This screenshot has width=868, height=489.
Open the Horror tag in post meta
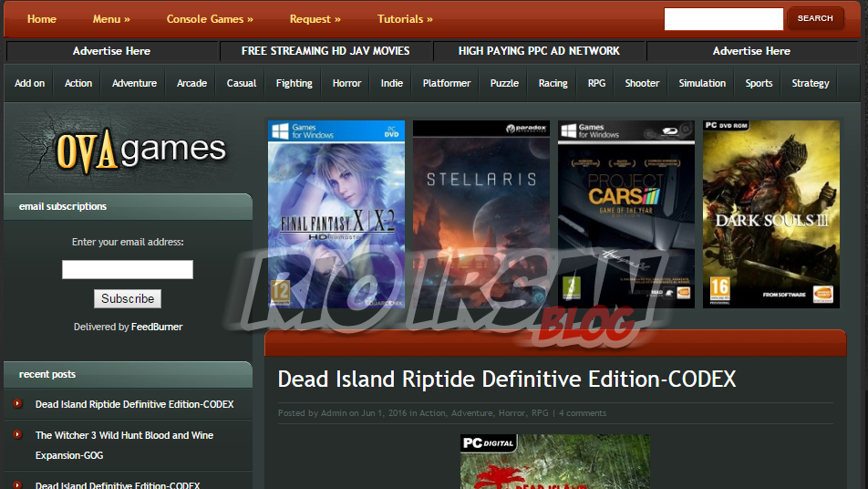pos(512,413)
